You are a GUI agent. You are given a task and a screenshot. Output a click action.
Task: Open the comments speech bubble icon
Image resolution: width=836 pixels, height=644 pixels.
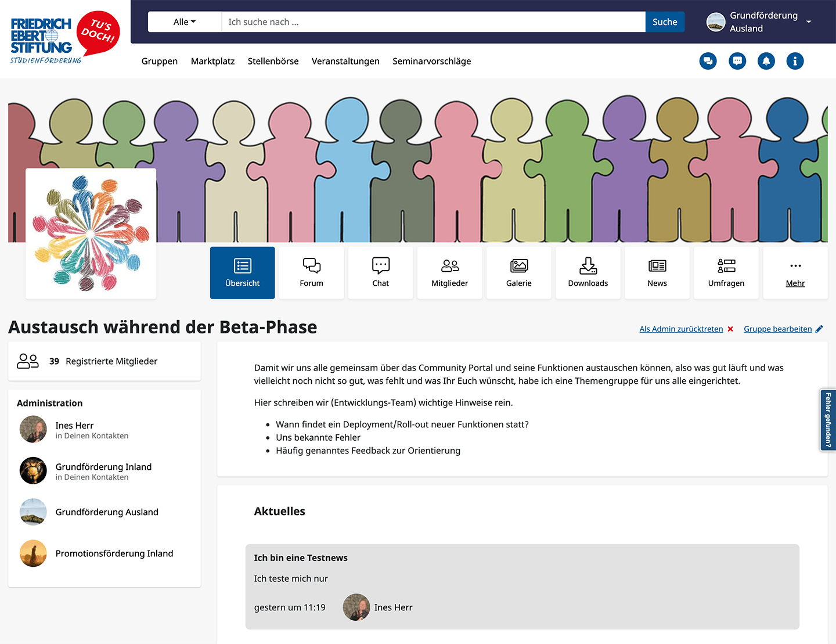tap(737, 61)
